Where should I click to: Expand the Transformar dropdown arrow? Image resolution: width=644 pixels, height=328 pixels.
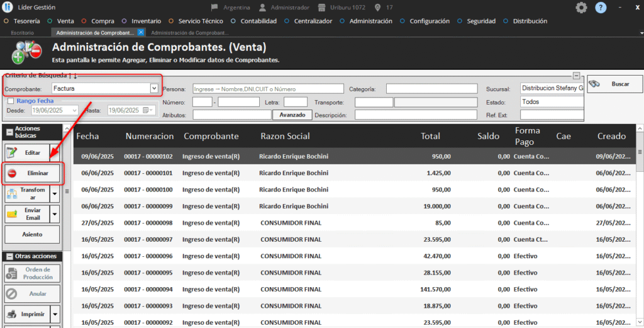click(55, 193)
